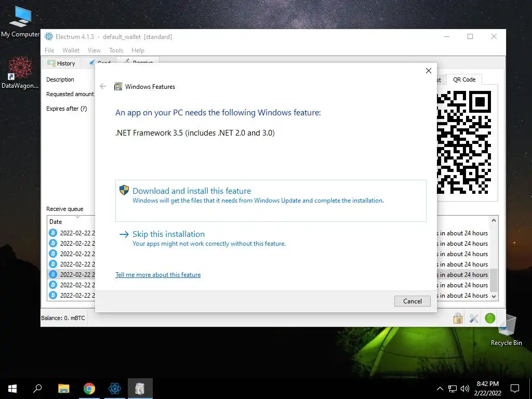Click the receive queue scrollbar thumb

(x=494, y=280)
